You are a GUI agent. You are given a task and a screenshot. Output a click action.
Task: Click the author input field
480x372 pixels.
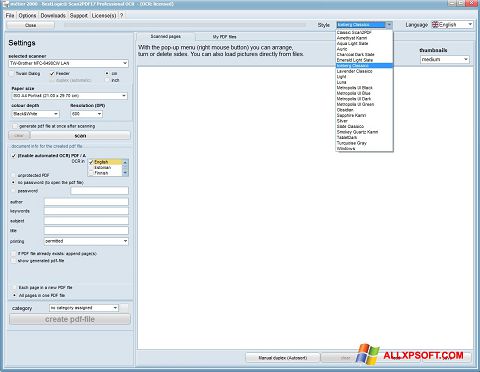click(86, 202)
